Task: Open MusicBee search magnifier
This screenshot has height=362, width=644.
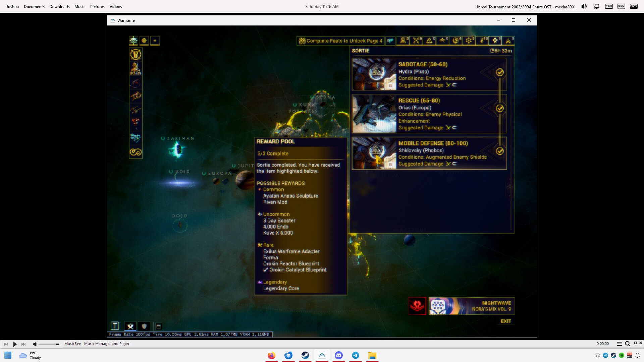Action: click(628, 344)
